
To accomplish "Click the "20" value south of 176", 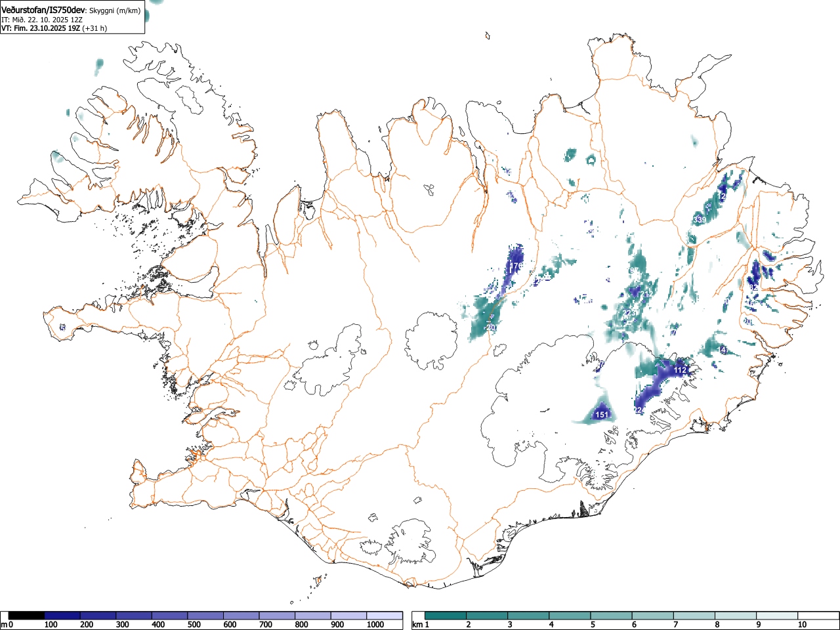I will click(x=492, y=327).
